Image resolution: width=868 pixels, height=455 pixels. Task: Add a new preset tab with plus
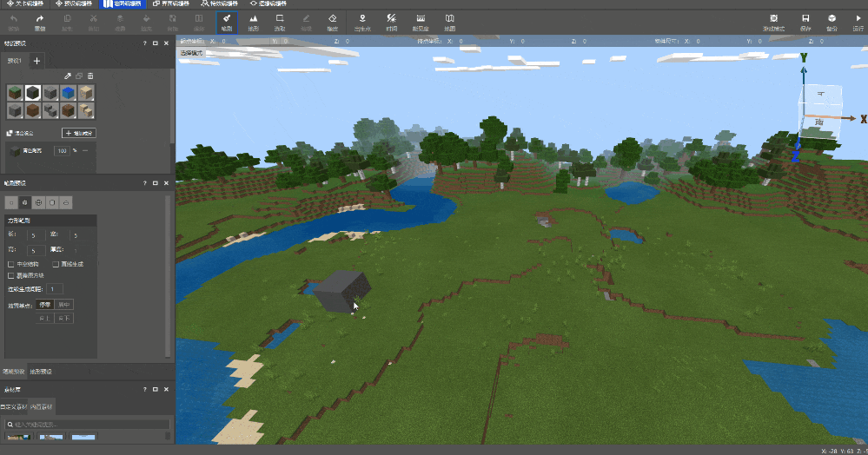point(36,61)
